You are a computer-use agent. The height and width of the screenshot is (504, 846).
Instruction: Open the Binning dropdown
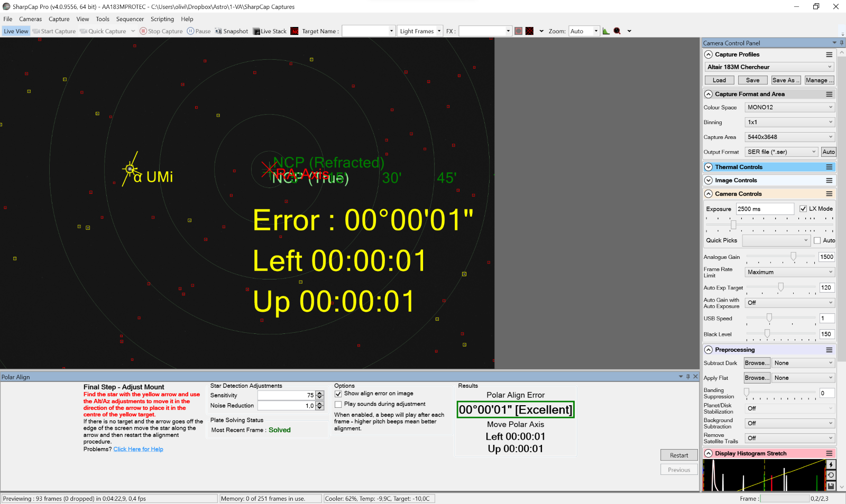pos(789,122)
